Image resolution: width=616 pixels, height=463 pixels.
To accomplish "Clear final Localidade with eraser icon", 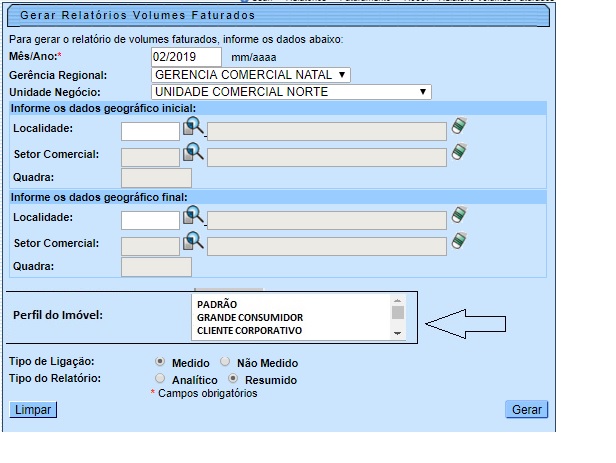I will [459, 215].
